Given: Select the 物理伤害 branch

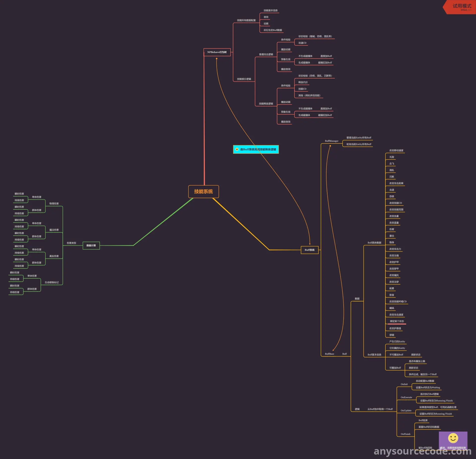Looking at the screenshot, I should [54, 203].
